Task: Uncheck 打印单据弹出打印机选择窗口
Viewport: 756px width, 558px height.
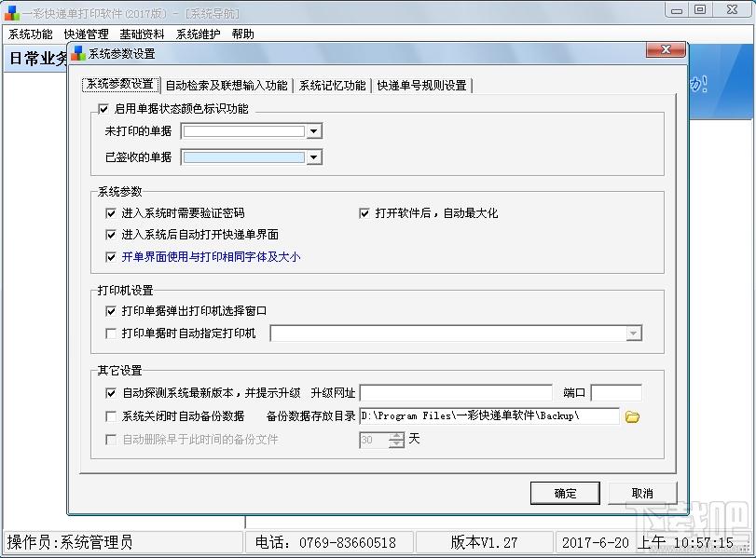Action: pos(111,311)
